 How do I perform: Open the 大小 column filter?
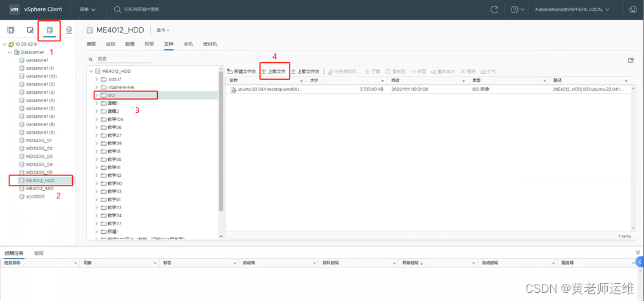click(x=383, y=81)
